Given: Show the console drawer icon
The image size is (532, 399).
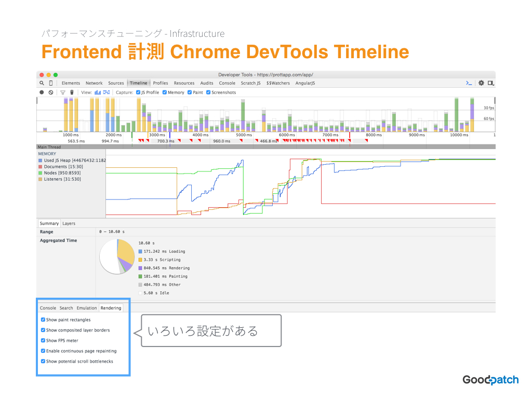Looking at the screenshot, I should [x=469, y=83].
